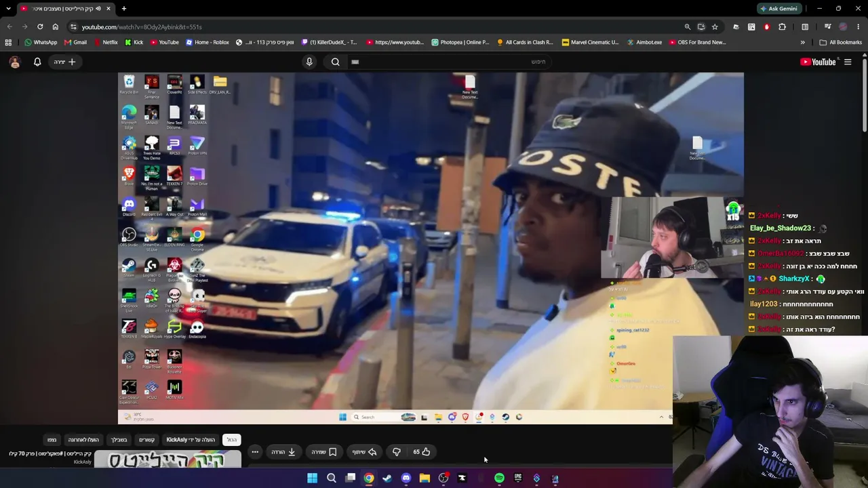Open Epic Games Launcher from the taskbar

tap(518, 479)
